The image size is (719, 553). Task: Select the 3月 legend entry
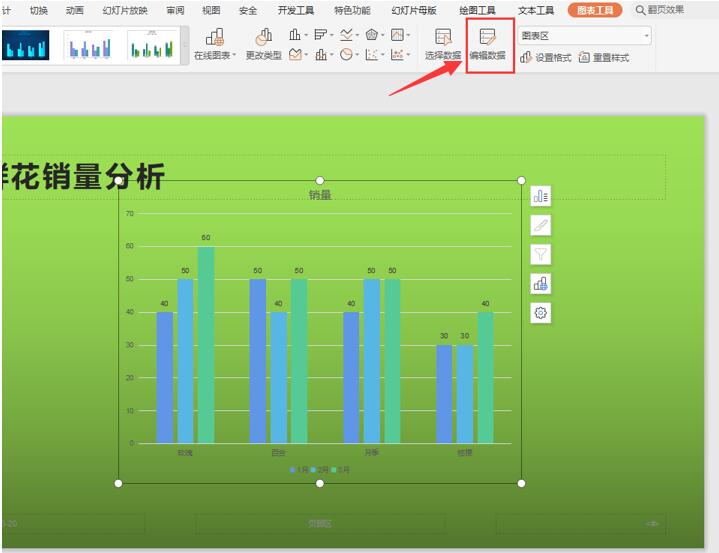coord(340,470)
